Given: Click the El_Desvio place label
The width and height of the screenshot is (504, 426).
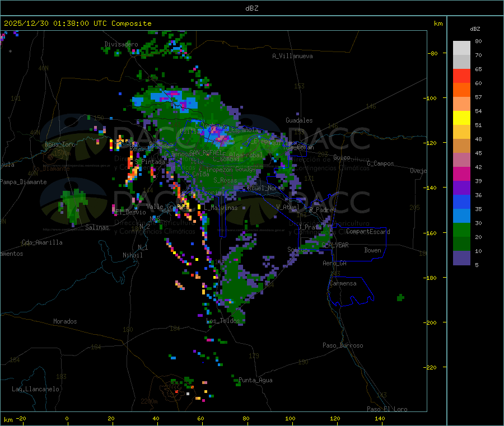Looking at the screenshot, I should pos(130,212).
